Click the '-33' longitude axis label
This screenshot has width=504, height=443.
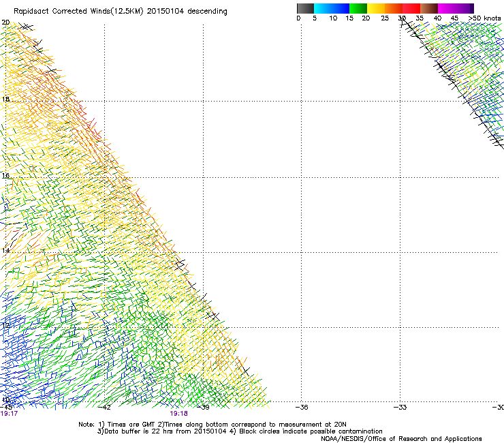point(400,408)
